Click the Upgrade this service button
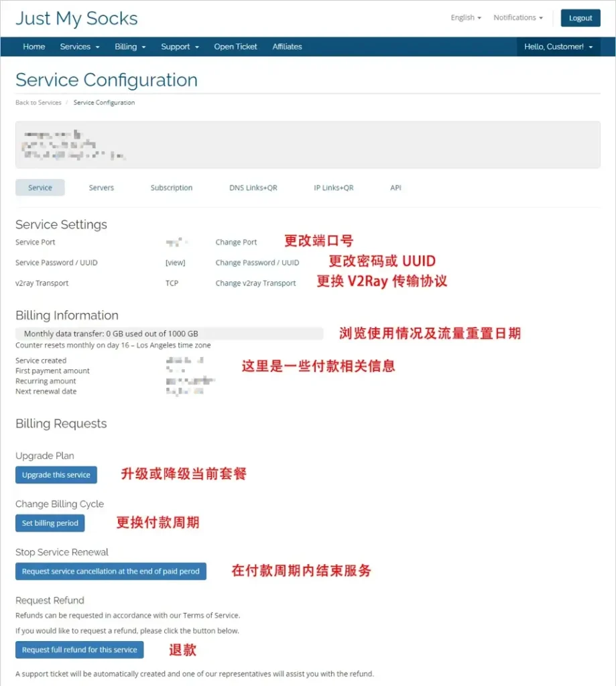The image size is (616, 686). point(56,474)
